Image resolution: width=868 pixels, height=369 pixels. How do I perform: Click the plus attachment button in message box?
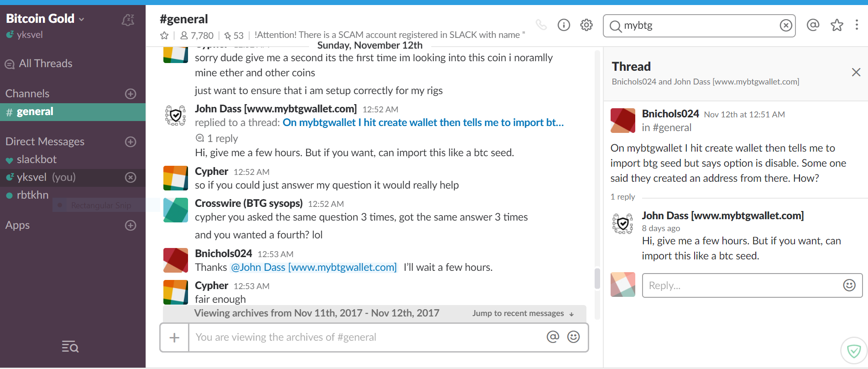pos(174,337)
